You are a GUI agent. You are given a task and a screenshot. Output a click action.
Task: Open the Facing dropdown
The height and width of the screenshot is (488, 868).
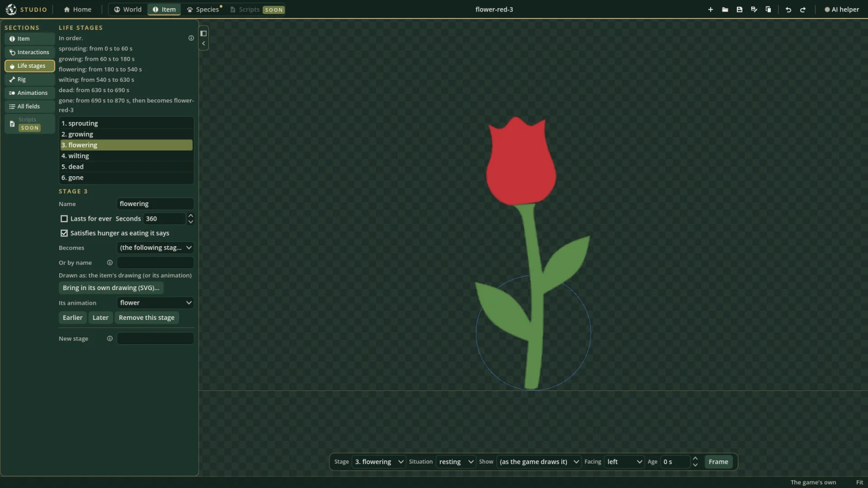624,462
